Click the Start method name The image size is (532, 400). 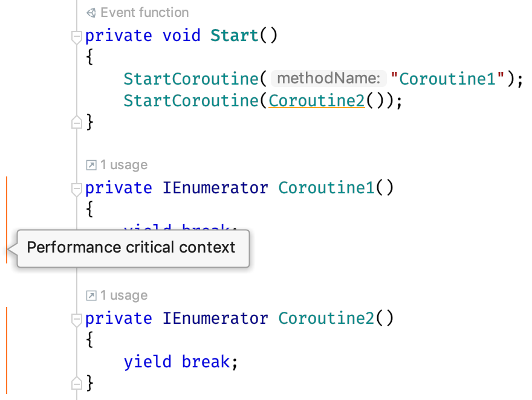click(x=234, y=36)
